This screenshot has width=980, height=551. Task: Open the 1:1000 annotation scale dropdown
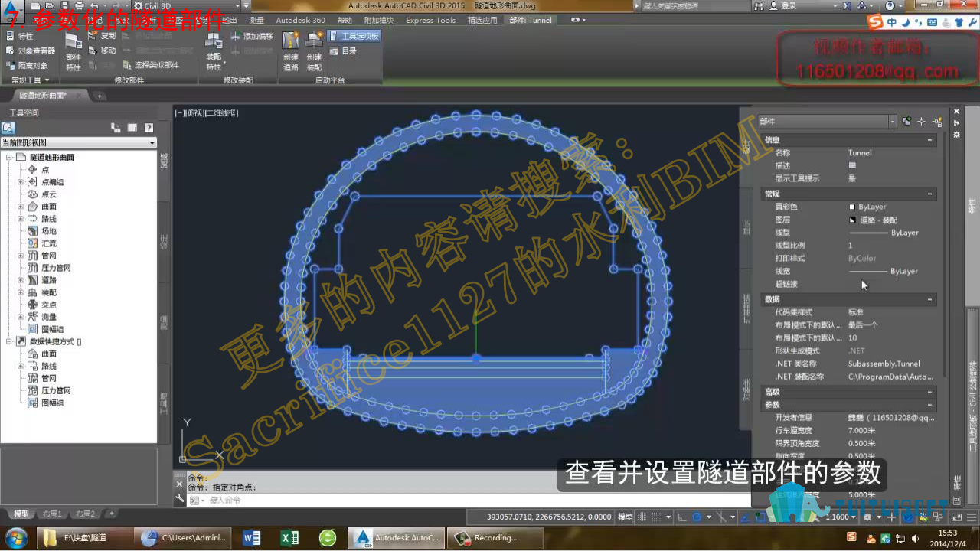pyautogui.click(x=842, y=517)
